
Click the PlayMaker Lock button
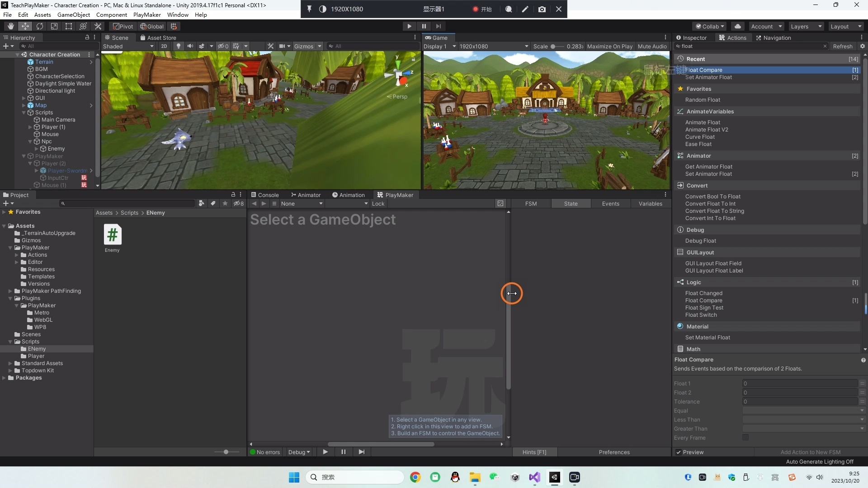pyautogui.click(x=378, y=204)
